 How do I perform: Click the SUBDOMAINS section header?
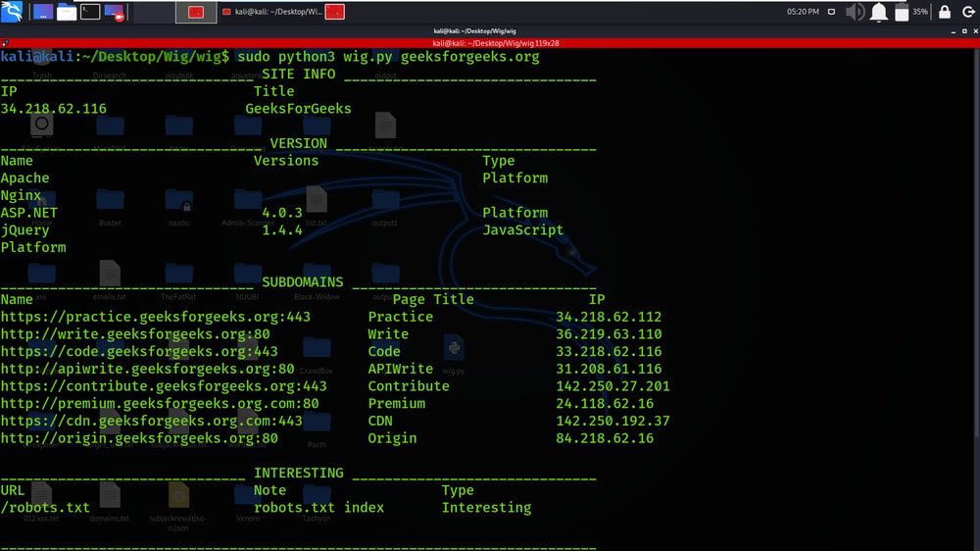(303, 282)
